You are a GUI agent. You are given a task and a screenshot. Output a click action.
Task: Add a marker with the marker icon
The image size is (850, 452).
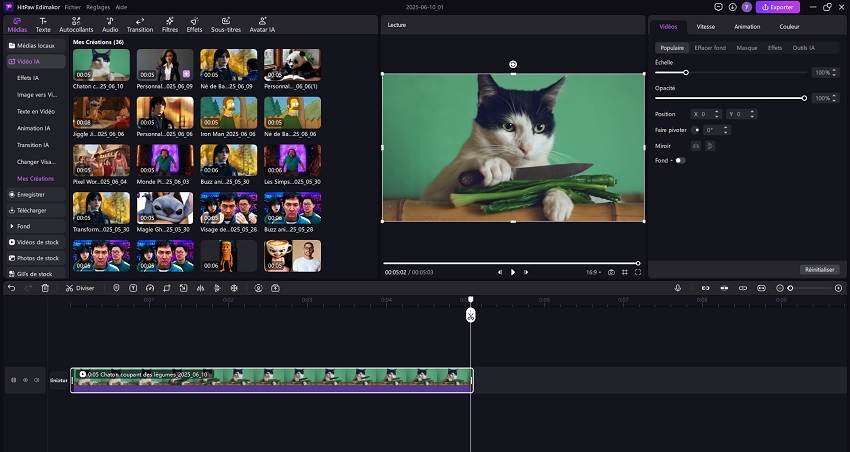[116, 288]
